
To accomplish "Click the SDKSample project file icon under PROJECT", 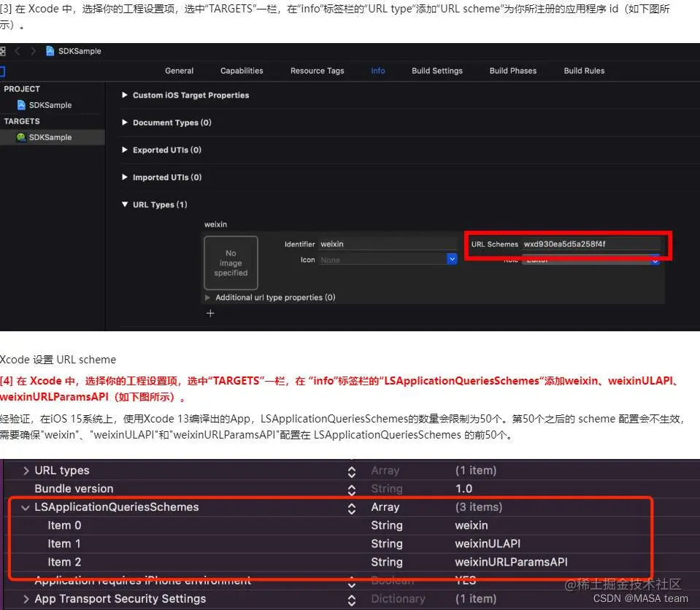I will tap(22, 104).
